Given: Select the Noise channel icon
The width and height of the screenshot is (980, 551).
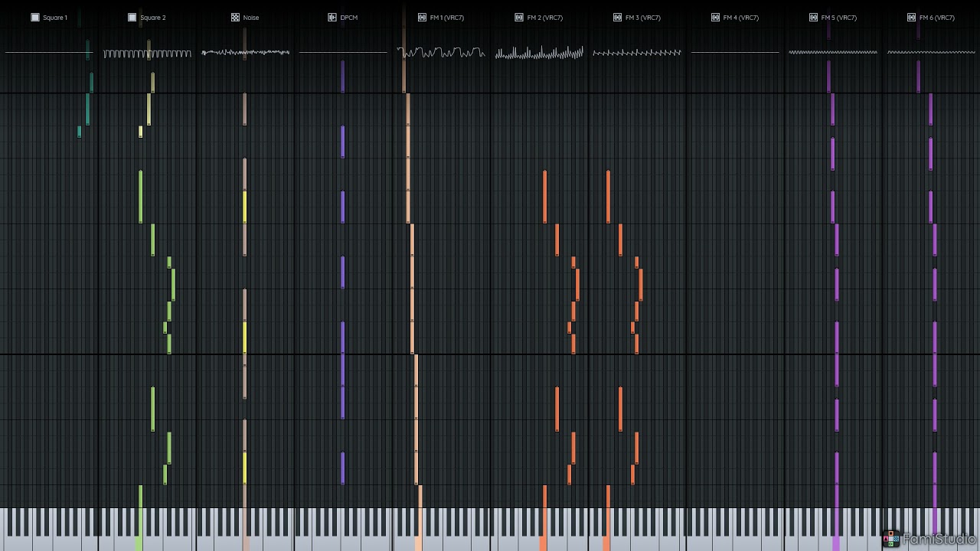Looking at the screenshot, I should pyautogui.click(x=235, y=18).
